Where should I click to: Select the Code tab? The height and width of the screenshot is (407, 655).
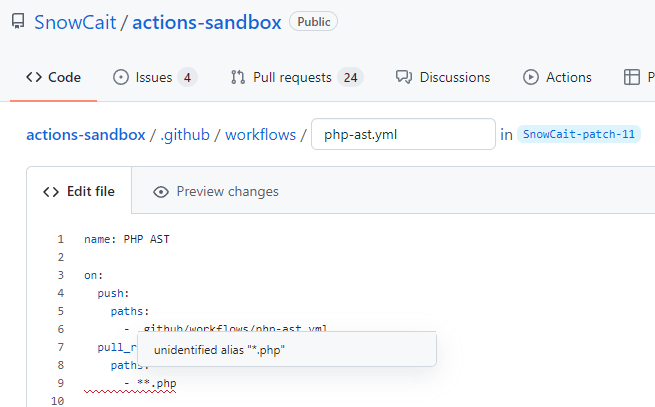coord(53,77)
